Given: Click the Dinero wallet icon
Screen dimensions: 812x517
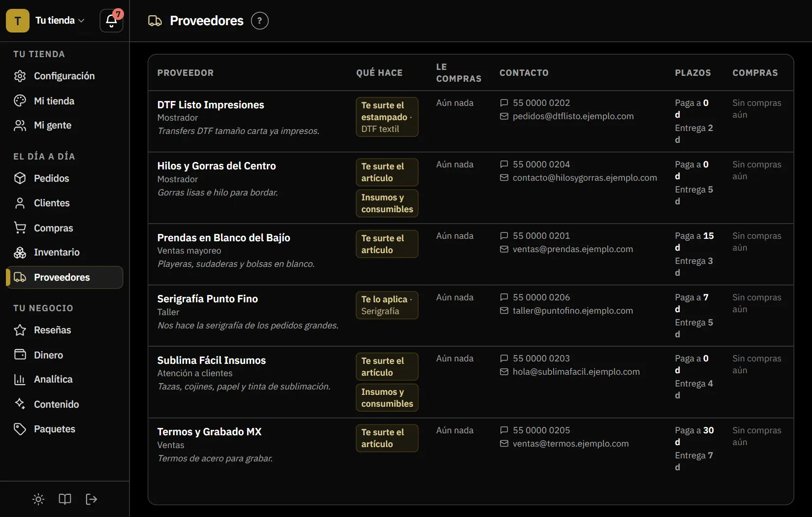Looking at the screenshot, I should pyautogui.click(x=20, y=355).
